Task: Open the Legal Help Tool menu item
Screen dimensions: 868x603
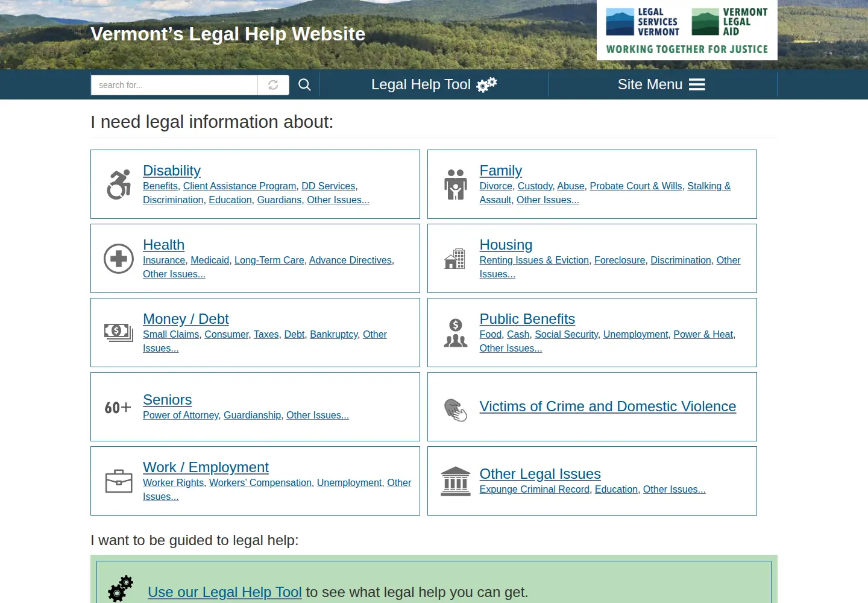Action: coord(434,84)
